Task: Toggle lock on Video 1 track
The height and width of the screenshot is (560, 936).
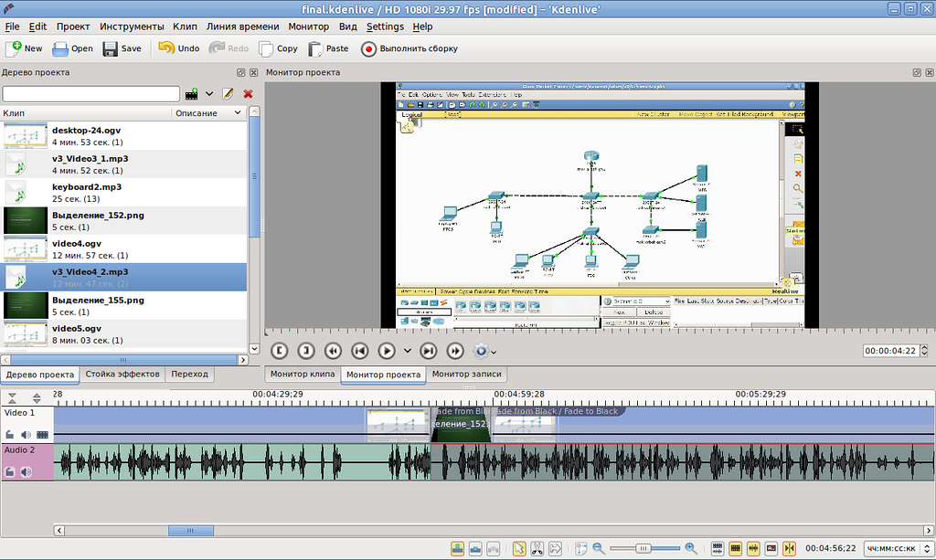Action: [10, 435]
